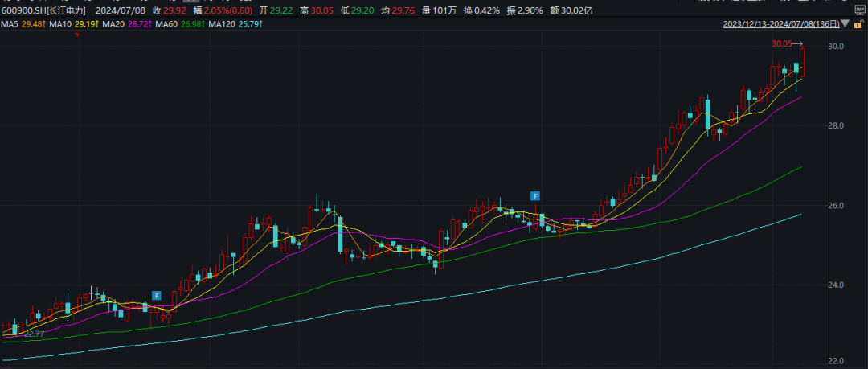The width and height of the screenshot is (868, 369).
Task: Click the leftmost blue F event marker
Action: [x=157, y=296]
